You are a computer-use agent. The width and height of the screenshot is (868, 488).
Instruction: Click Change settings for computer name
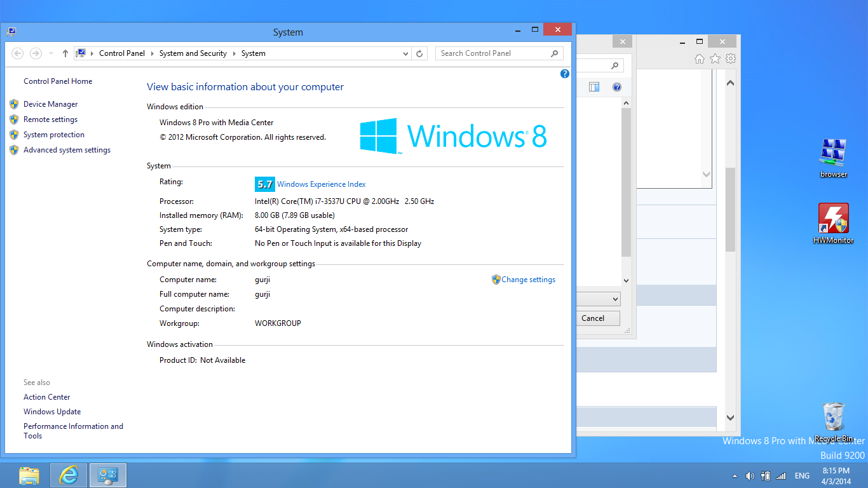click(528, 280)
